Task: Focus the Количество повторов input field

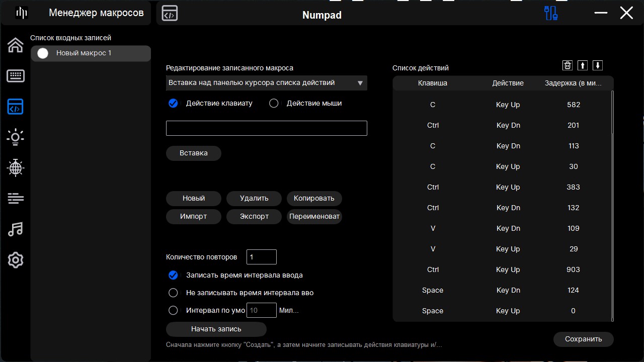Action: [x=262, y=257]
